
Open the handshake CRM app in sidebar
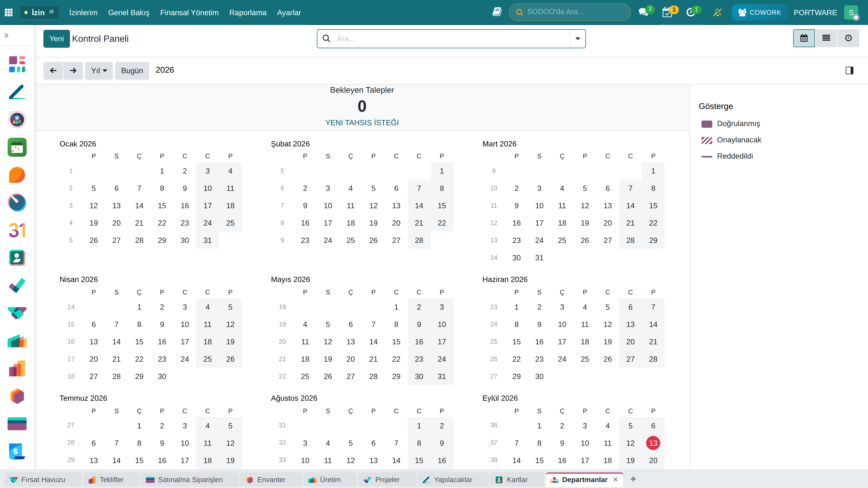coord(17,313)
